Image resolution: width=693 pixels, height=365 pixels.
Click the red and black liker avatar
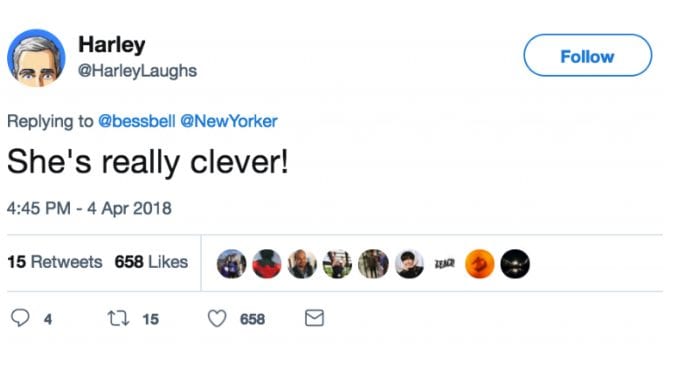click(x=267, y=264)
